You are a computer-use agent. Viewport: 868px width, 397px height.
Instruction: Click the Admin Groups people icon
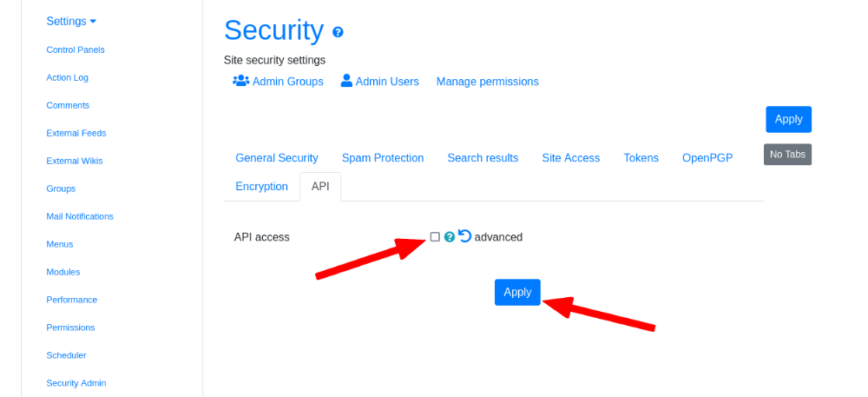click(240, 81)
